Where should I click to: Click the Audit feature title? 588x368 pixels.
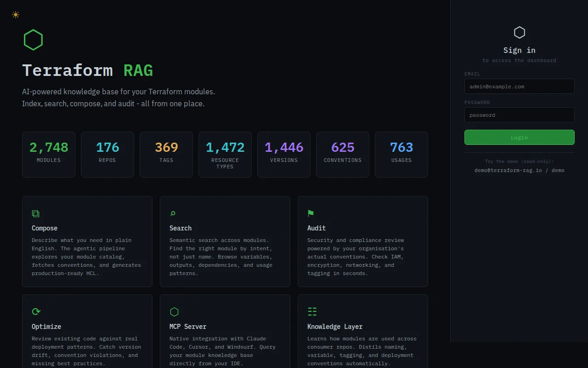click(x=317, y=228)
